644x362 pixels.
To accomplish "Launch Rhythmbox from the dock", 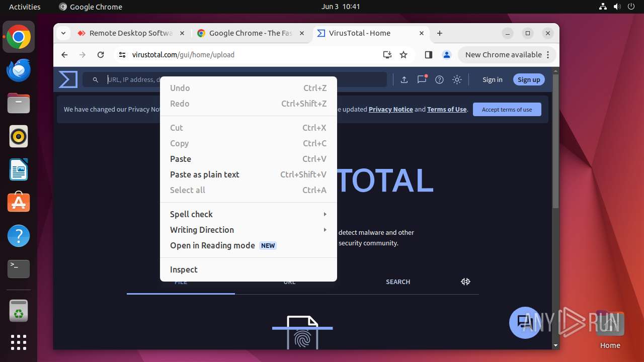I will [x=19, y=136].
